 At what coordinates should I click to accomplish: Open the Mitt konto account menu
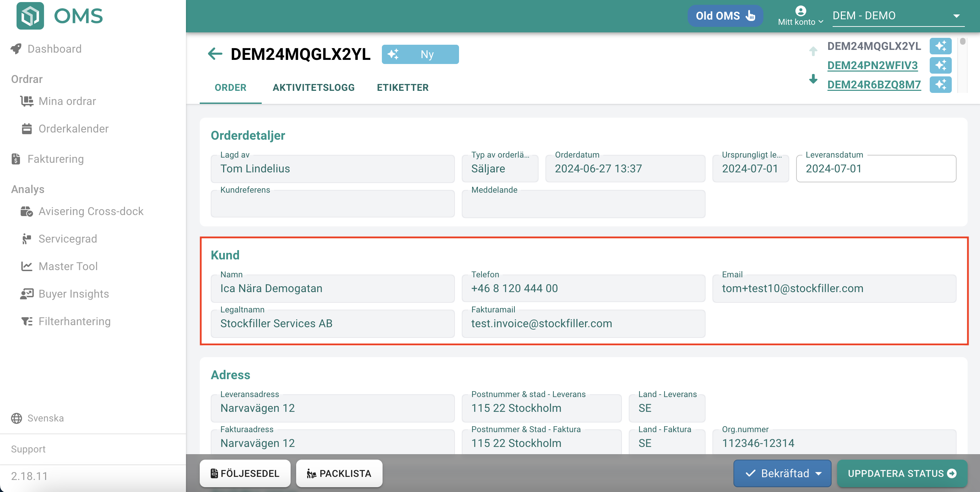point(800,16)
